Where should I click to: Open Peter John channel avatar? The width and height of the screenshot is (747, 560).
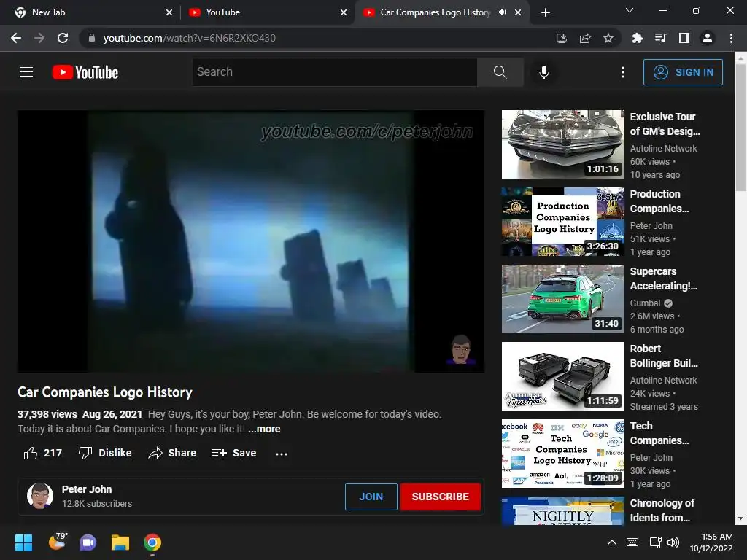40,496
